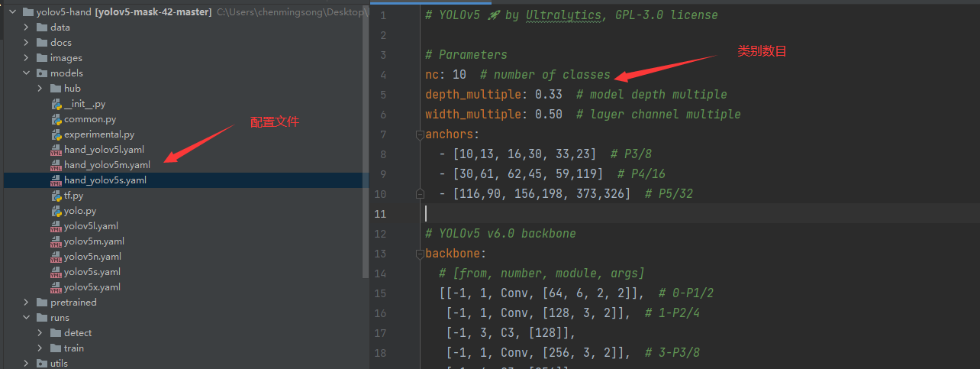Select the hand_yolov5m.yaml file name
Screen dimensions: 980x369
107,165
